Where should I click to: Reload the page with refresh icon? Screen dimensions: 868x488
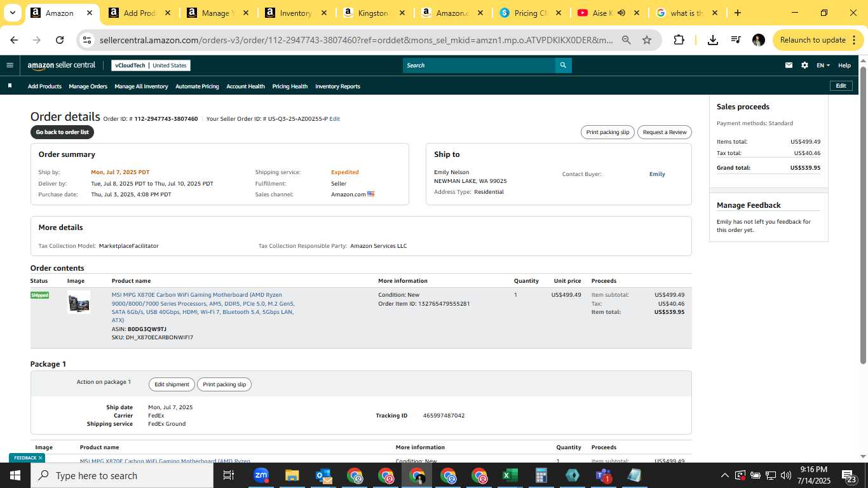point(60,39)
